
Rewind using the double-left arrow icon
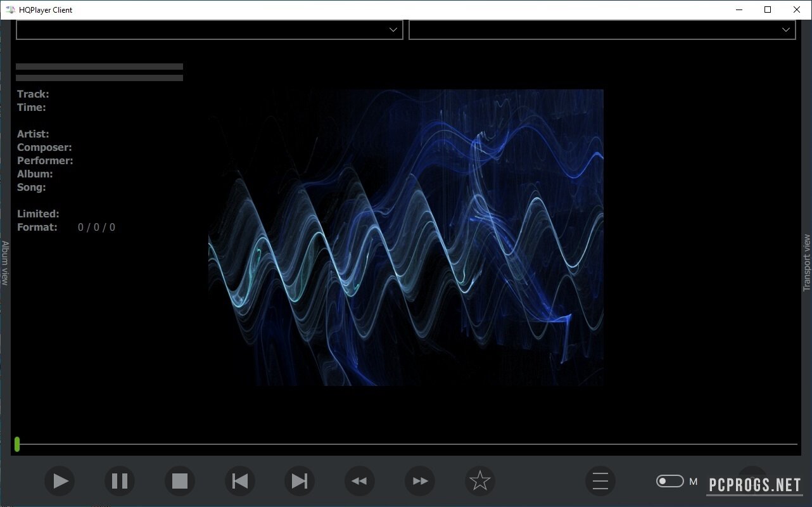[x=360, y=481]
